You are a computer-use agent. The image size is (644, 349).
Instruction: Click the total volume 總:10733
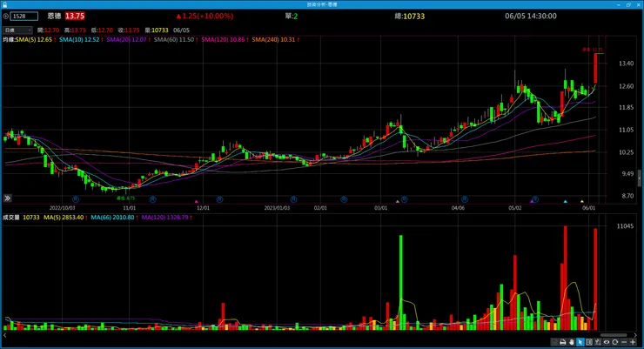tap(410, 16)
